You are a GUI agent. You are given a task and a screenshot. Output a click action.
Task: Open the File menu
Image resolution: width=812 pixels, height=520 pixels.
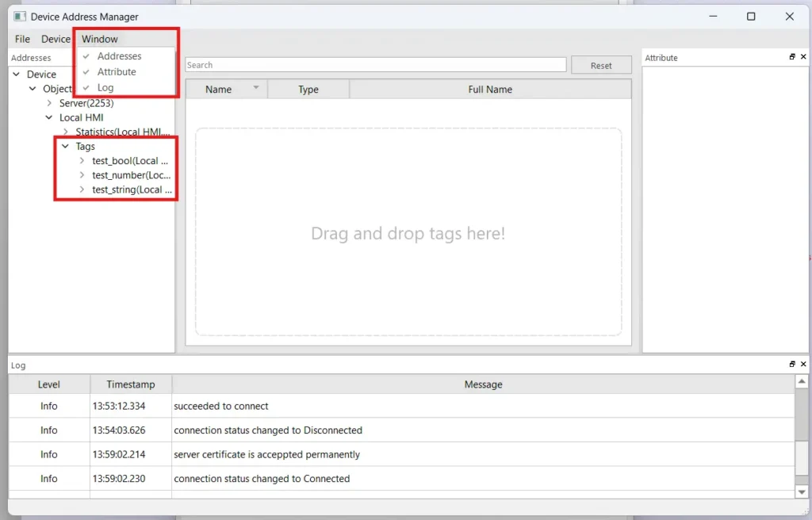point(21,38)
